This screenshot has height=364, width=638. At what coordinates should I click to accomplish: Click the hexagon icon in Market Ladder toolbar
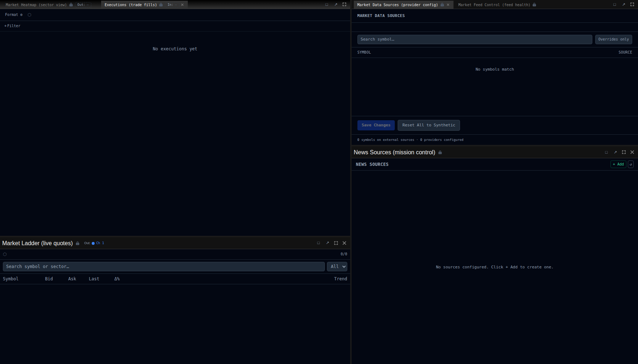[x=5, y=254]
